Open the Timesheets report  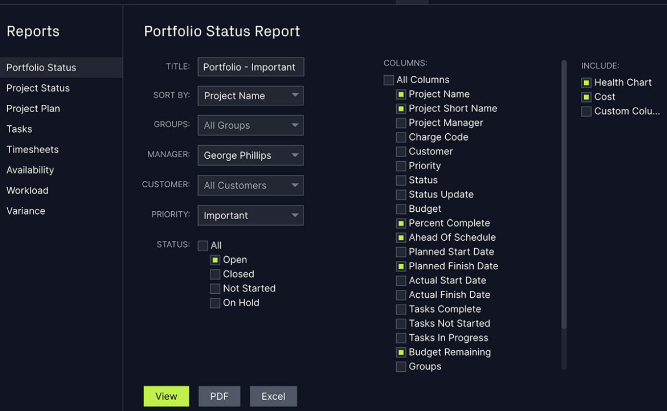click(x=32, y=150)
